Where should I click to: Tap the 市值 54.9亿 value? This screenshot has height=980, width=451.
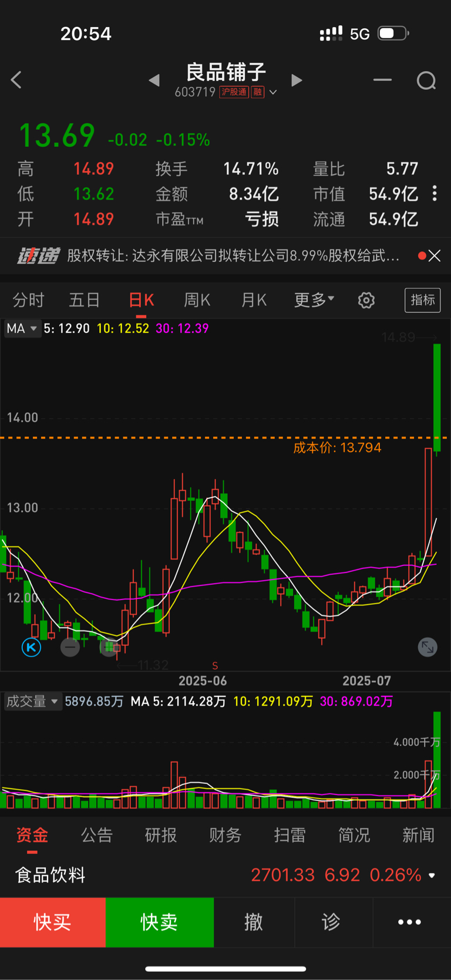(393, 194)
